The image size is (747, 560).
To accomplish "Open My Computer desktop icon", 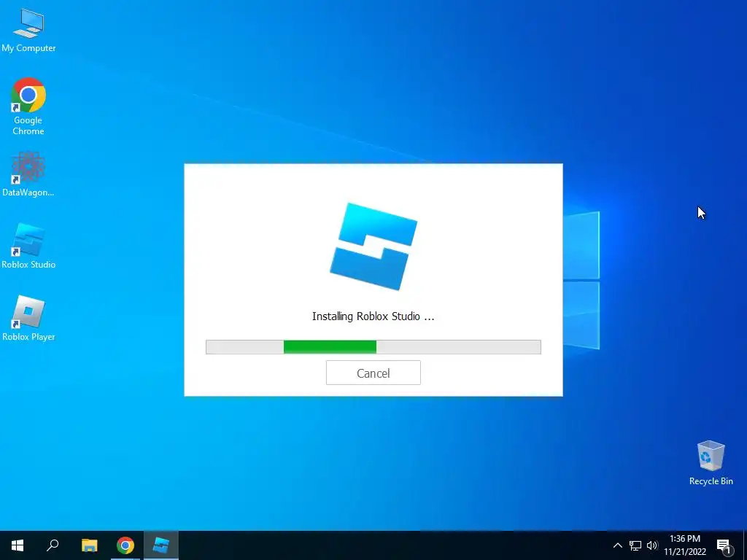I will (x=28, y=31).
